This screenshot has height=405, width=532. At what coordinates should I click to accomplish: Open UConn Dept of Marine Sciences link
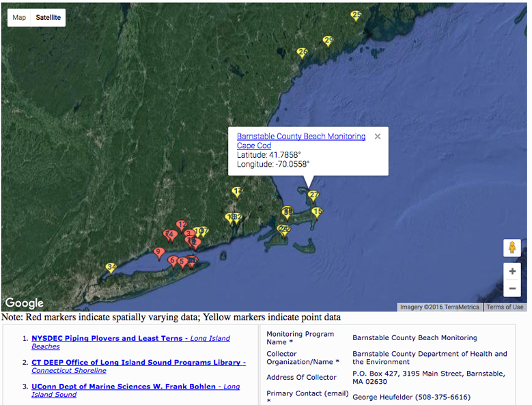(135, 391)
